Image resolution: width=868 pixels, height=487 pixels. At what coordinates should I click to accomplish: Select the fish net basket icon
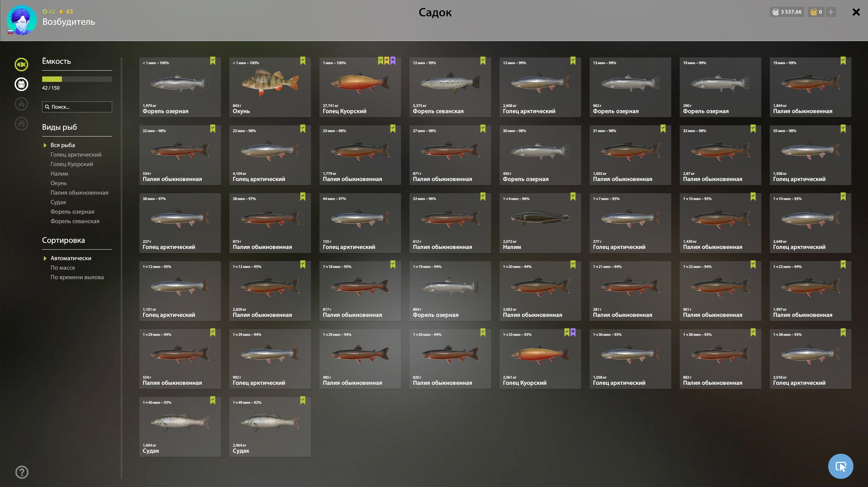point(21,84)
